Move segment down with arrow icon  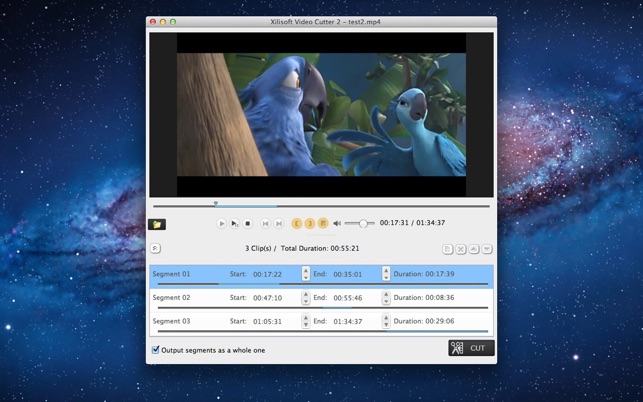[487, 249]
